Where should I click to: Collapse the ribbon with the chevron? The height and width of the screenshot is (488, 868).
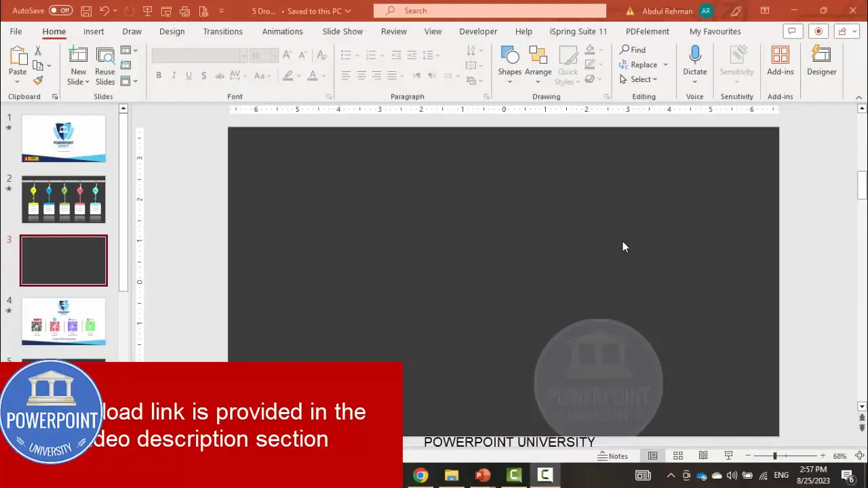pyautogui.click(x=859, y=97)
